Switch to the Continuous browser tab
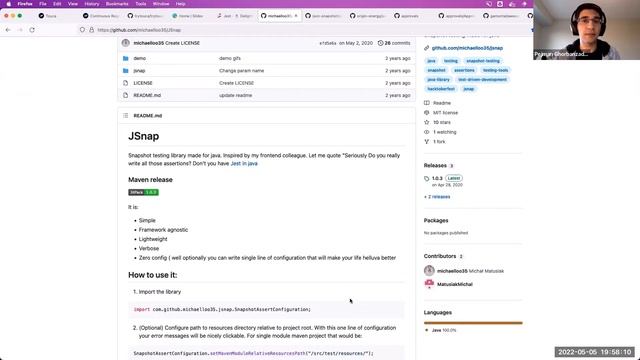 [x=101, y=16]
